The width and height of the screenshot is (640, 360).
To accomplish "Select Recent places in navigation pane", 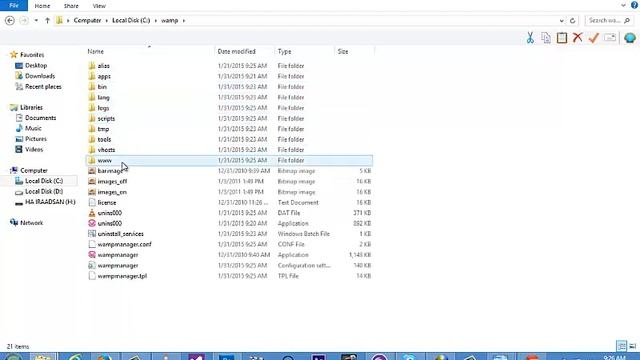I will 43,87.
